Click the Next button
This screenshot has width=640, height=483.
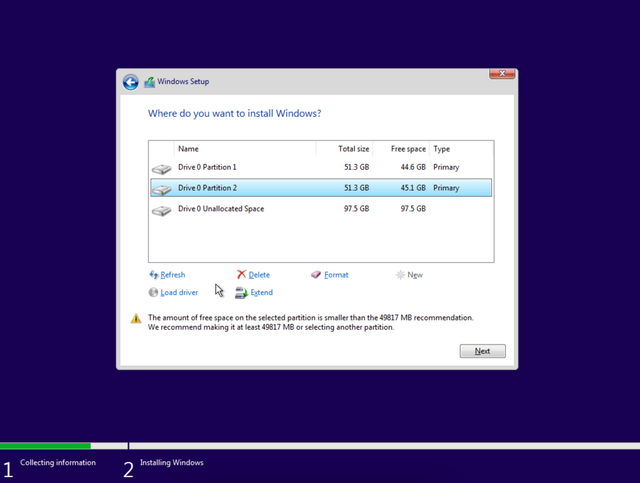tap(482, 351)
